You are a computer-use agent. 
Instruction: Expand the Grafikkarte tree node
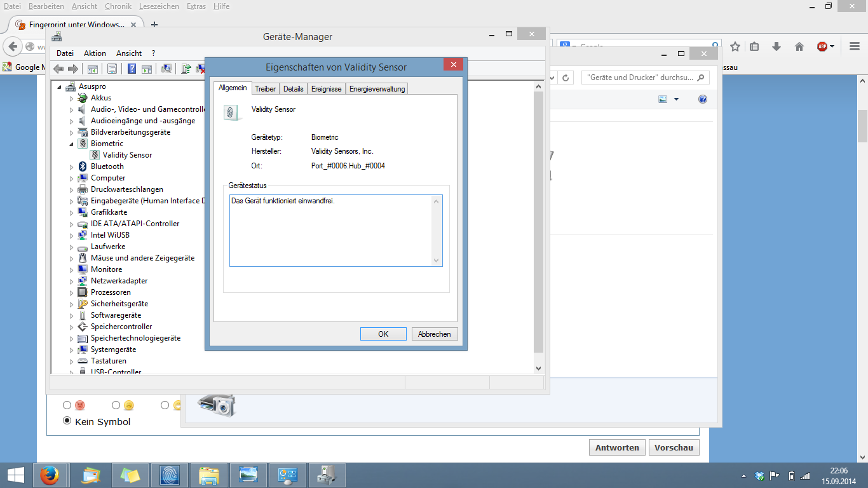(72, 213)
